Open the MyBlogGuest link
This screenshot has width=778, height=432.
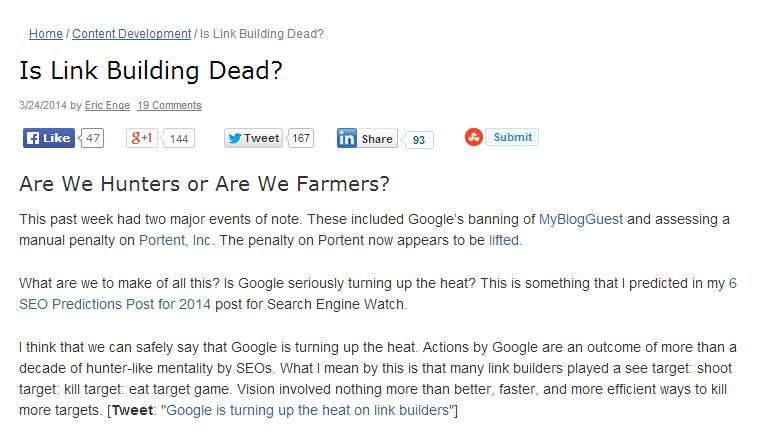[x=581, y=219]
